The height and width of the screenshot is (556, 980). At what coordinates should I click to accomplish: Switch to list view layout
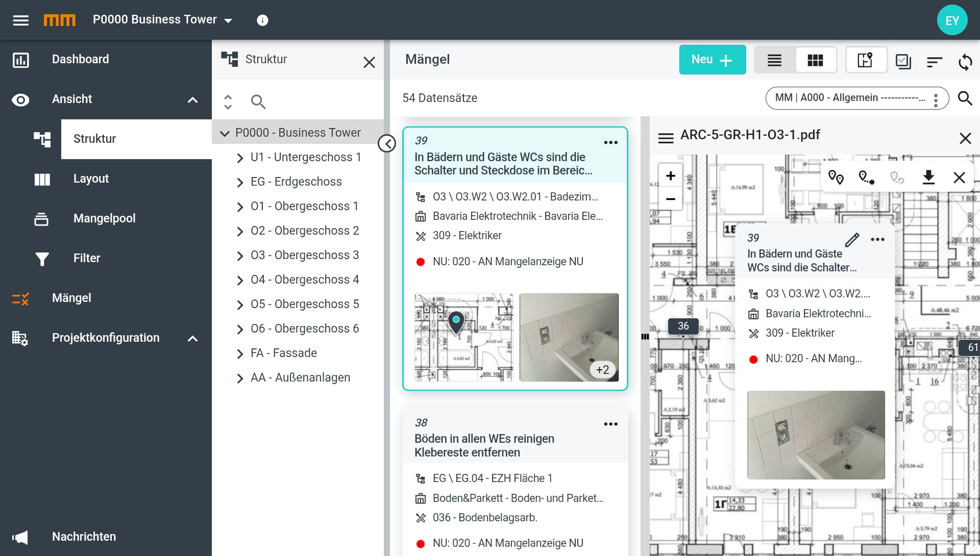[x=774, y=60]
